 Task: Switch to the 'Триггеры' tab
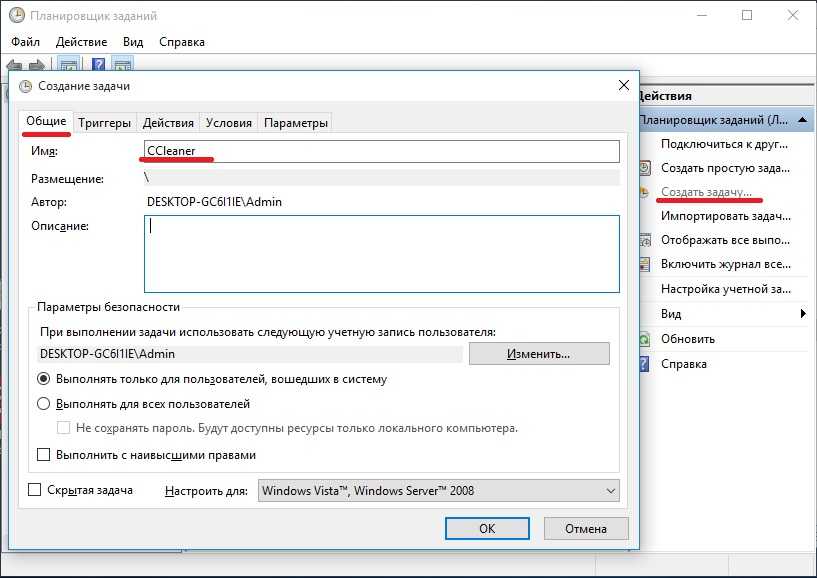(105, 123)
